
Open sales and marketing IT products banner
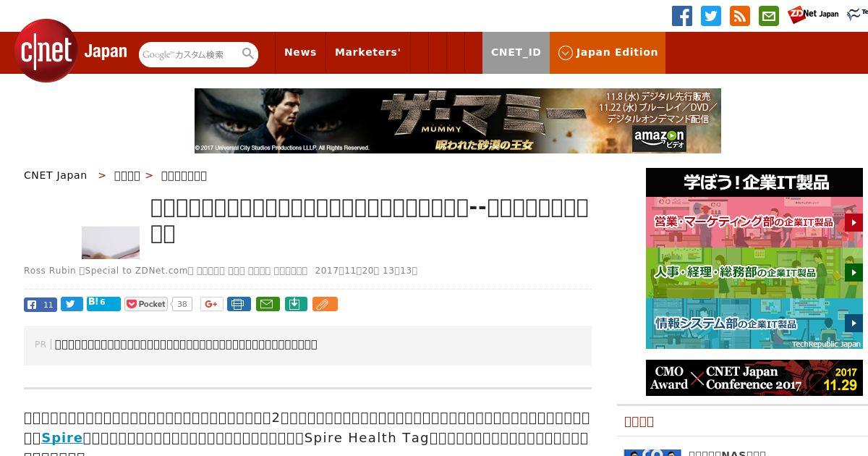[754, 222]
